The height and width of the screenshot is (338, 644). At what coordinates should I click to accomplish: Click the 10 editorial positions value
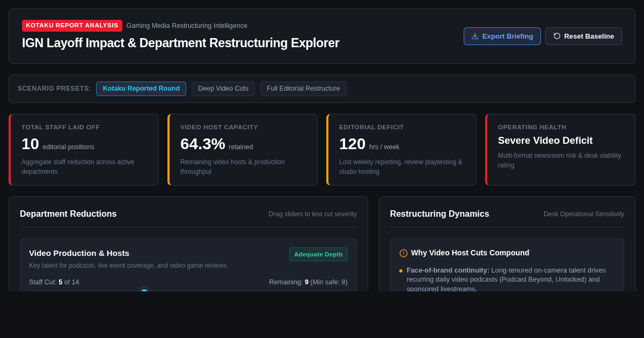tap(58, 144)
